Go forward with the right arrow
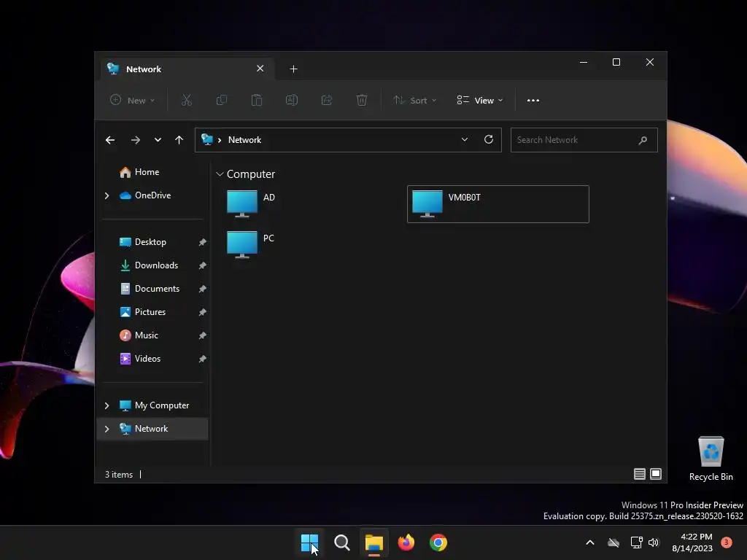 tap(135, 140)
